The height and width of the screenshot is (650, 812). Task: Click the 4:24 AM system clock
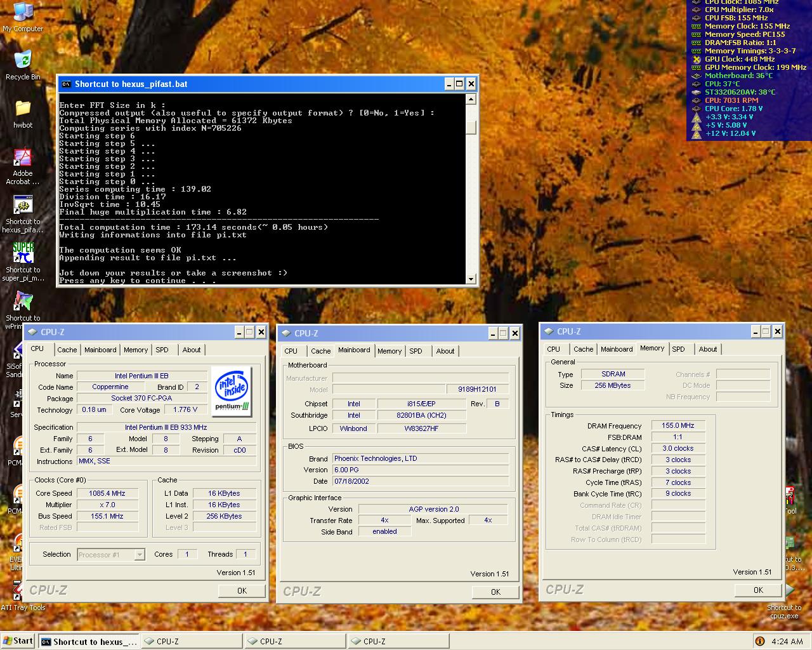(x=787, y=642)
